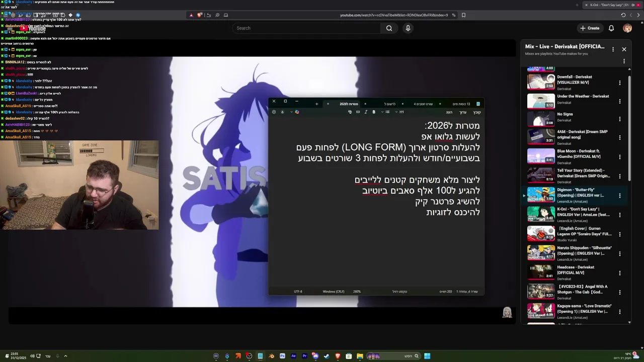Click the YouTube search magnifier button
Image resolution: width=644 pixels, height=362 pixels.
pyautogui.click(x=389, y=28)
